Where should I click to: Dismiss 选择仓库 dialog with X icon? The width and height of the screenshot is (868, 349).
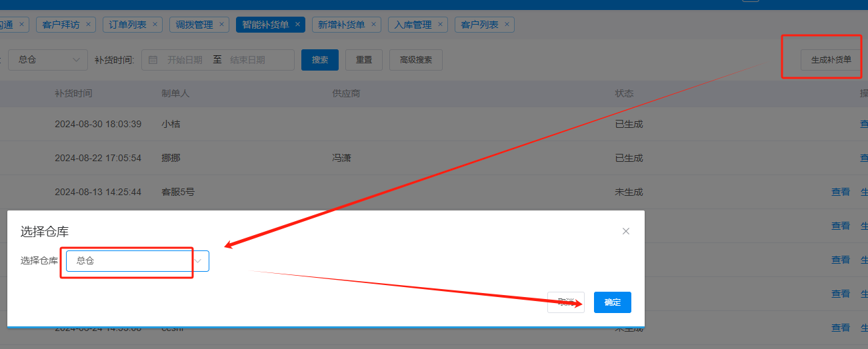pos(625,231)
